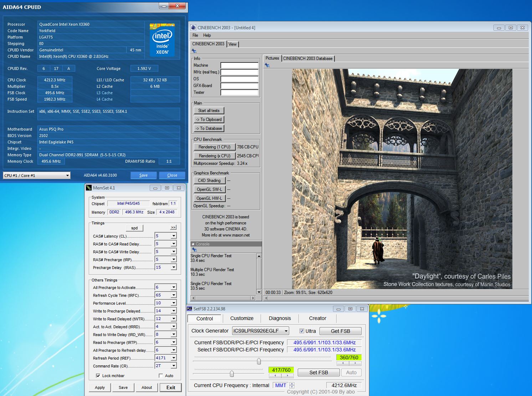532x396 pixels.
Task: Click Start all tests button
Action: pyautogui.click(x=209, y=111)
